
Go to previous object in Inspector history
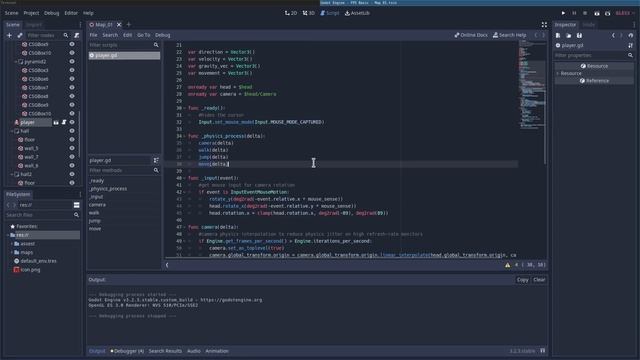(x=613, y=36)
